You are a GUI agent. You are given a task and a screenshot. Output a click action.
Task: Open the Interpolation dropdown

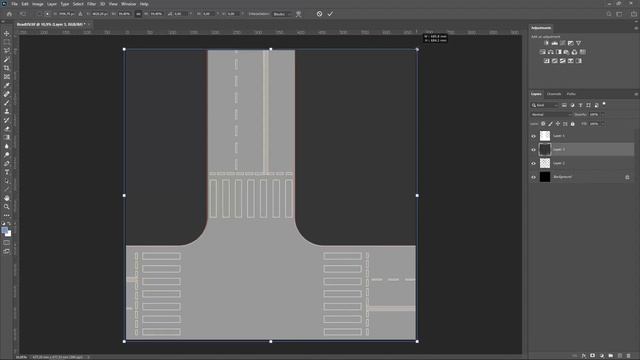(x=282, y=14)
